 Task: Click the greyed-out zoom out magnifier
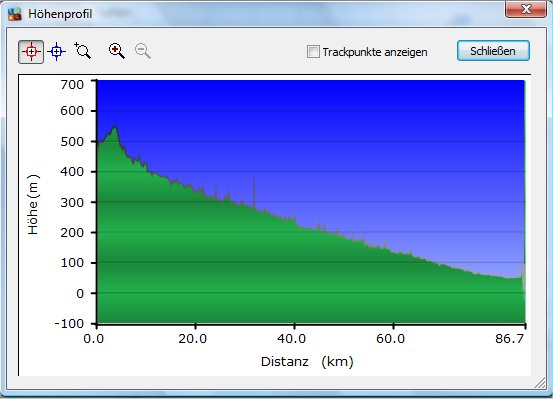pyautogui.click(x=143, y=51)
